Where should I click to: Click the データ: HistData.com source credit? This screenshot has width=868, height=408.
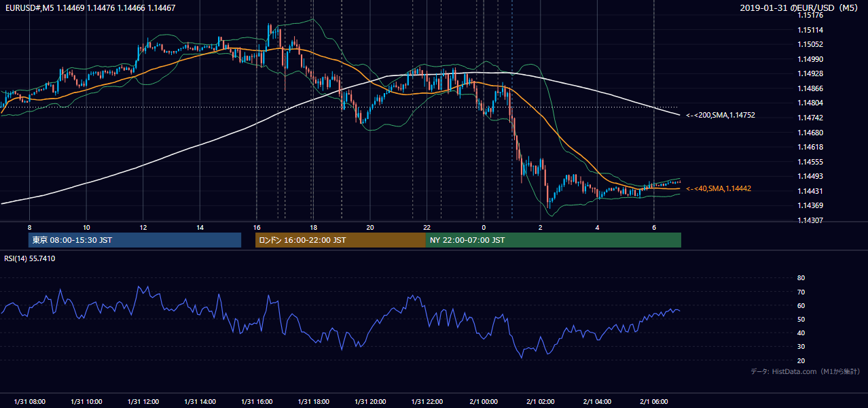[806, 371]
